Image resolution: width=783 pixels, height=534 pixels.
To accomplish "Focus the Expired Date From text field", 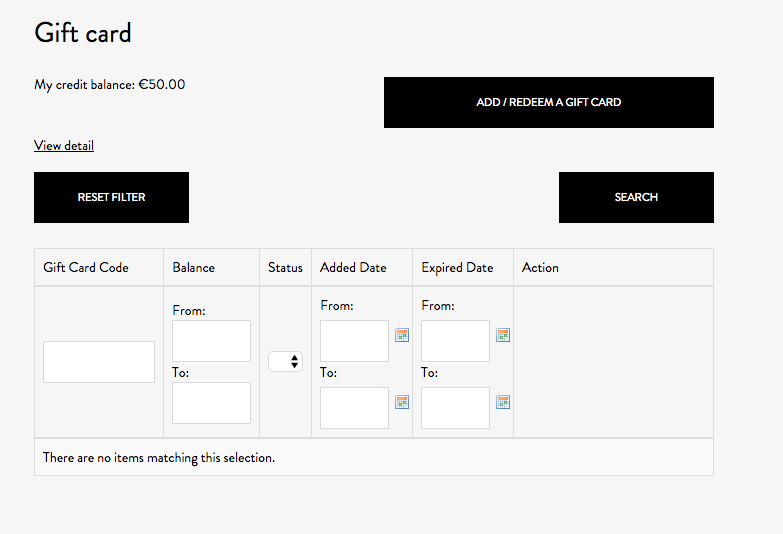I will tap(455, 341).
